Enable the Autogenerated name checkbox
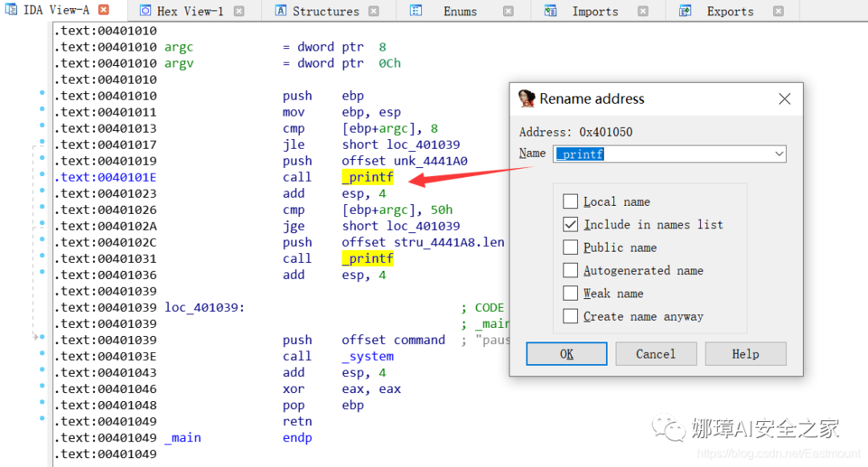This screenshot has height=467, width=868. [570, 270]
